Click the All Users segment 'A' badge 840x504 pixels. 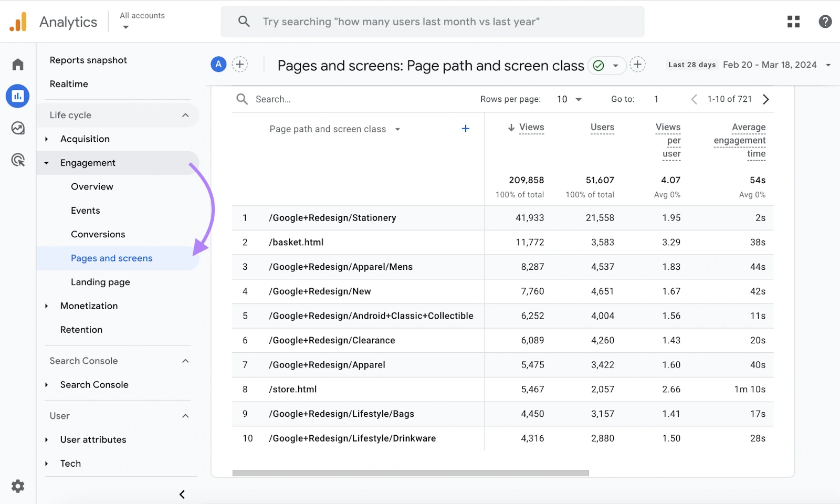point(218,65)
